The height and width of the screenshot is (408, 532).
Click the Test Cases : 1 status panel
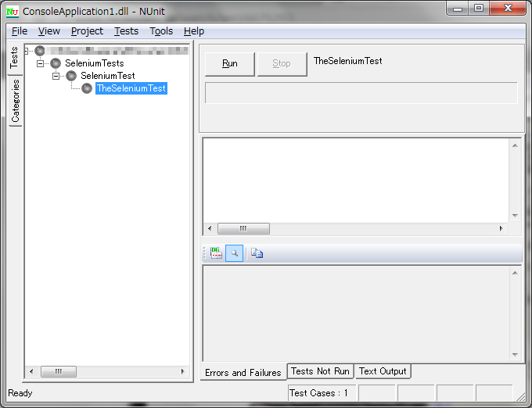(322, 393)
